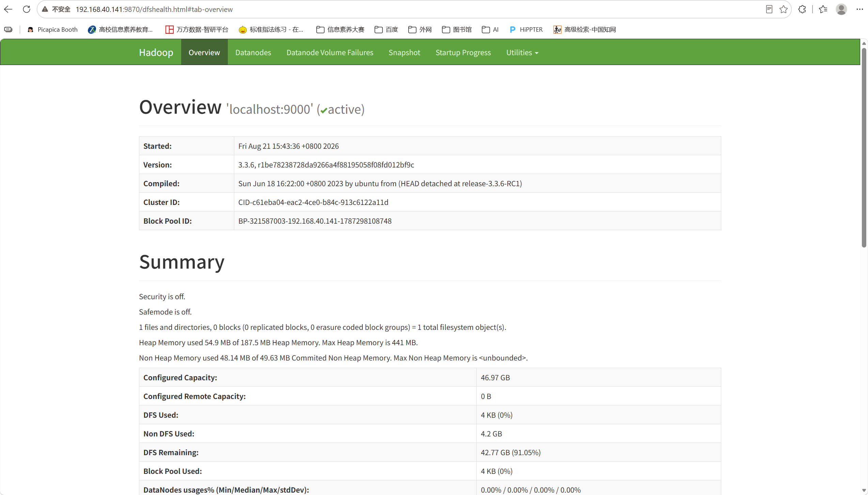This screenshot has height=495, width=868.
Task: Open 高级检索-中国知网 bookmark
Action: 585,30
